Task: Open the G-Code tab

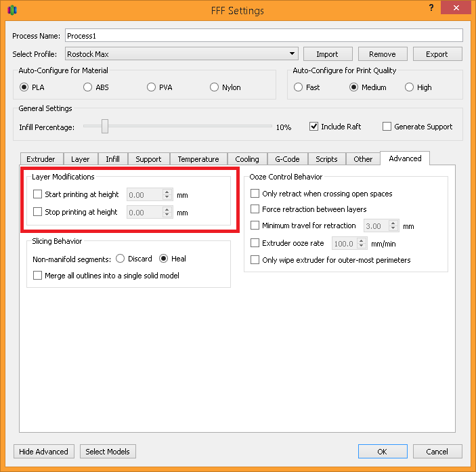Action: [287, 159]
